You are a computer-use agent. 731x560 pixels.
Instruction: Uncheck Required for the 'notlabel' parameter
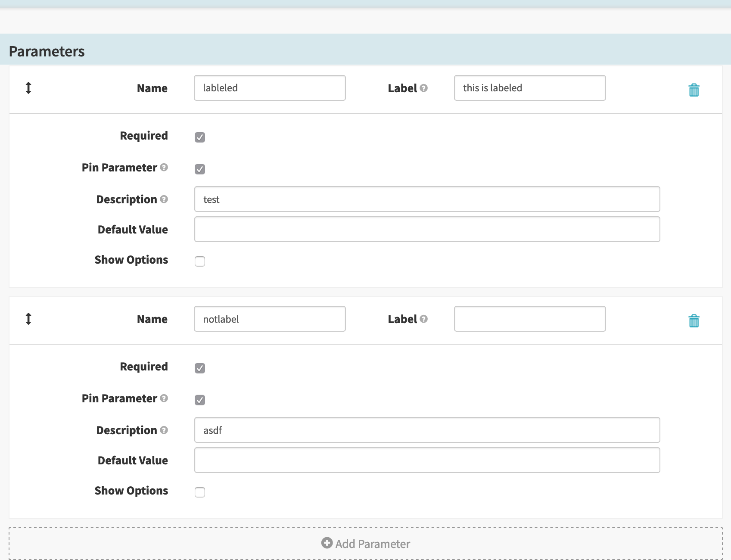click(199, 368)
